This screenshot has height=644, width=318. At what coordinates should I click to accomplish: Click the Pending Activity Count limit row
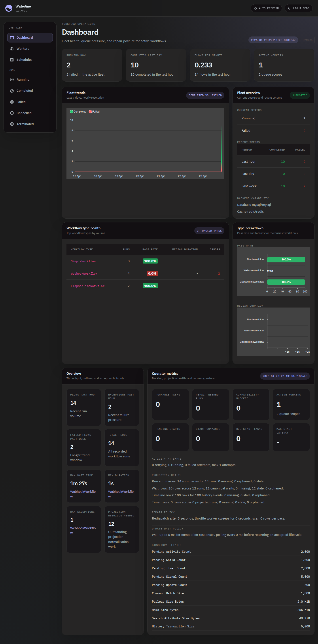pyautogui.click(x=231, y=552)
